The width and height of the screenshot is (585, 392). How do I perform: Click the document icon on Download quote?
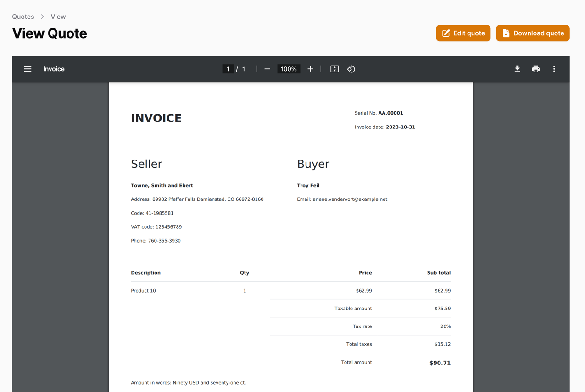click(x=506, y=33)
